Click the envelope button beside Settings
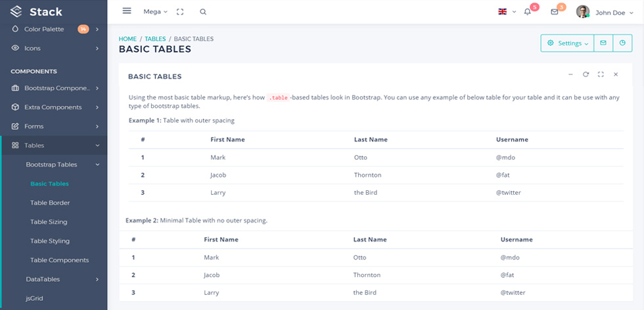This screenshot has height=310, width=644. [603, 43]
